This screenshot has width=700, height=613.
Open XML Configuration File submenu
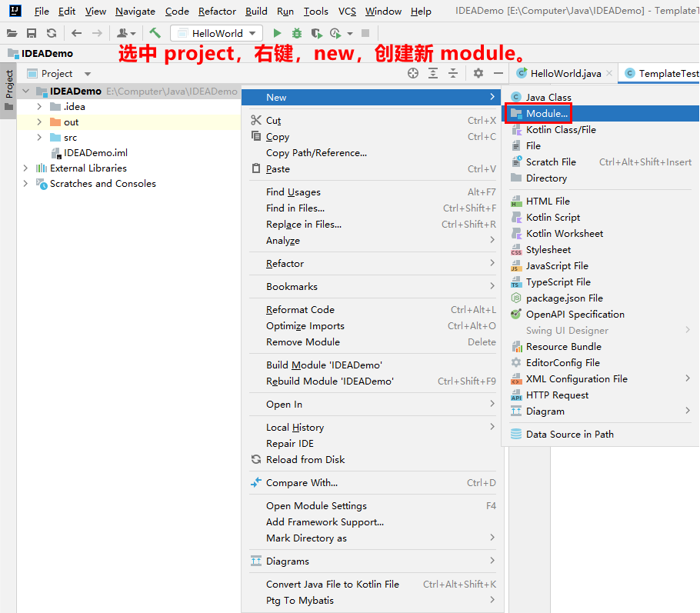(600, 379)
